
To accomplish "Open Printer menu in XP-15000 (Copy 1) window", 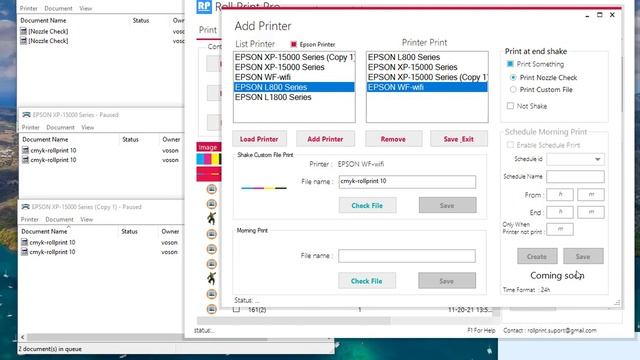I will tap(30, 219).
